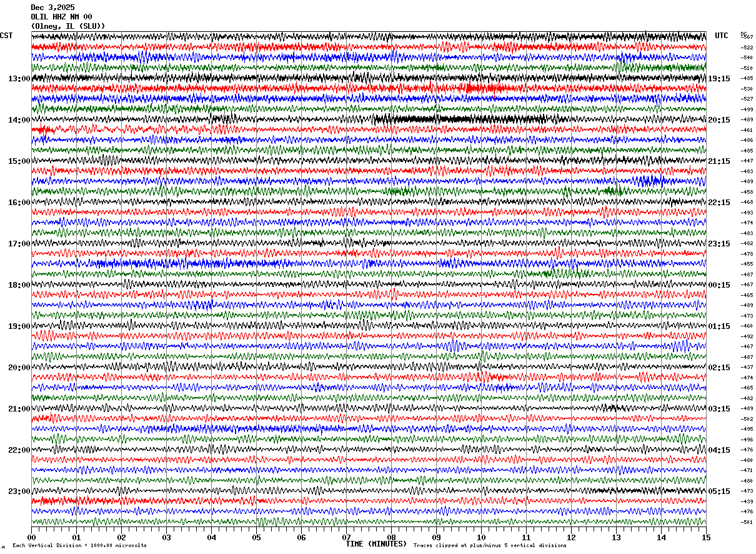
Task: Click the 'UTC' timezone label
Action: (x=722, y=36)
